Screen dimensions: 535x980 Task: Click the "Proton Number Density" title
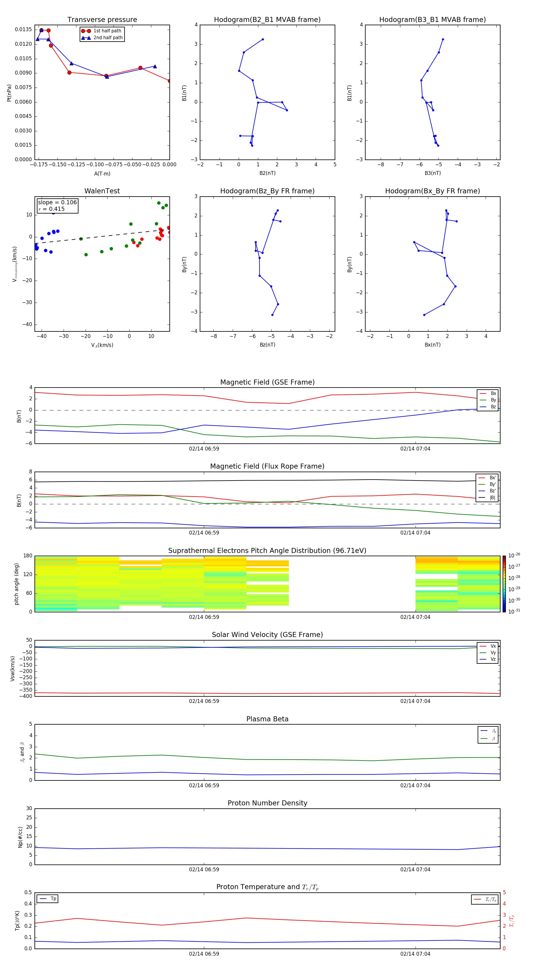tap(267, 803)
